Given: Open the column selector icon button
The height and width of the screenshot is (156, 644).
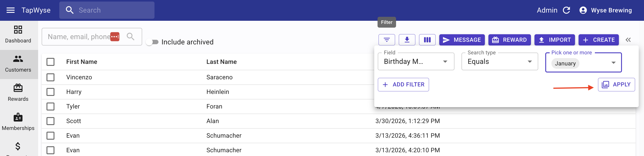Looking at the screenshot, I should 427,40.
